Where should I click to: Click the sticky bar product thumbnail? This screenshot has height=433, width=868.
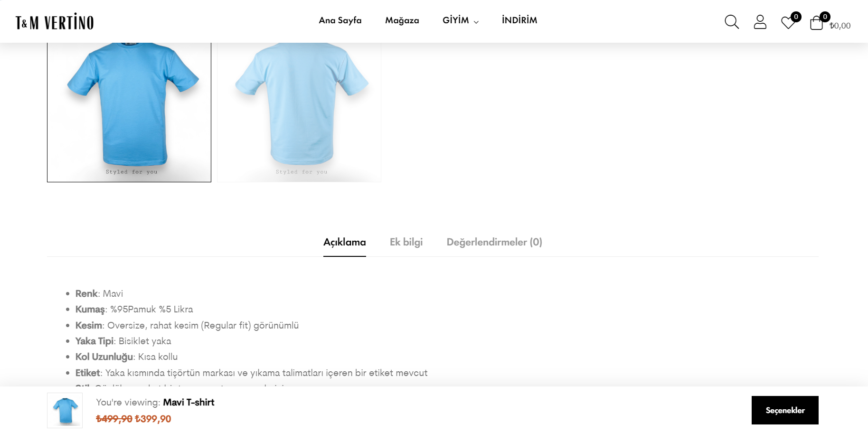65,411
